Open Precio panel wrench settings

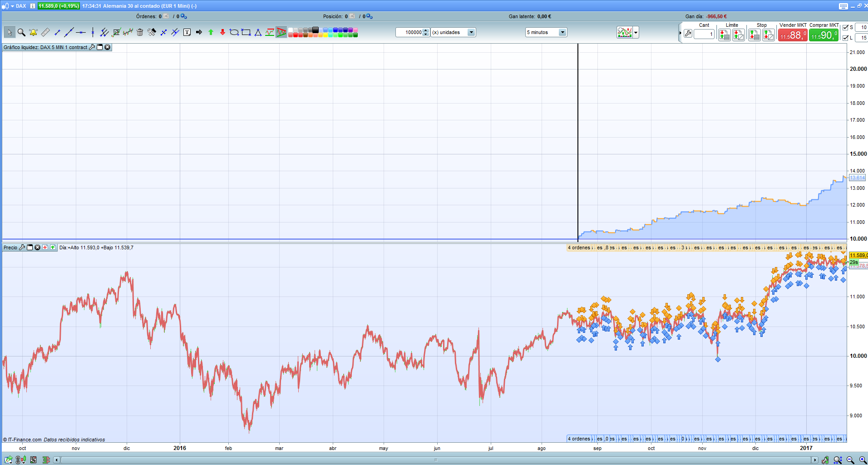(22, 247)
